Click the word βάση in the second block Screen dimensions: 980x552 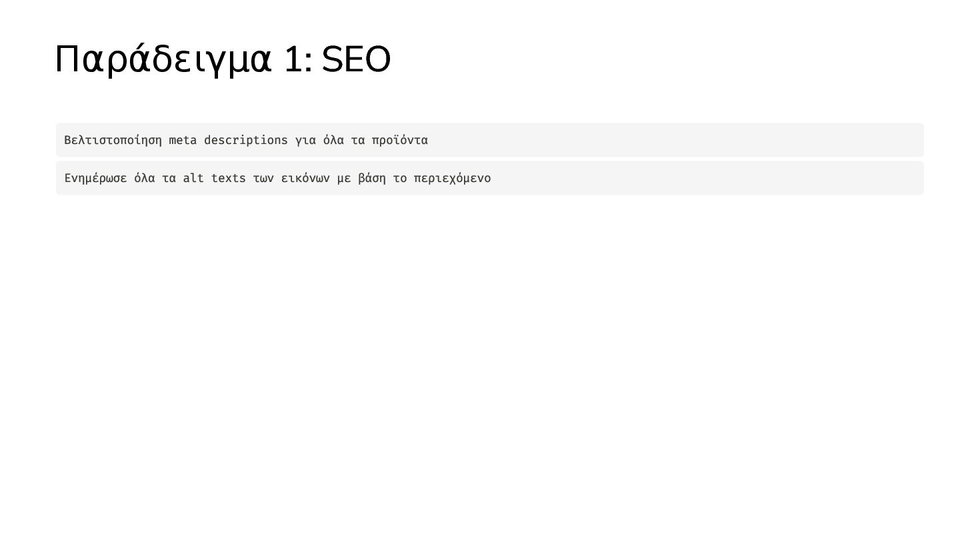pyautogui.click(x=372, y=178)
